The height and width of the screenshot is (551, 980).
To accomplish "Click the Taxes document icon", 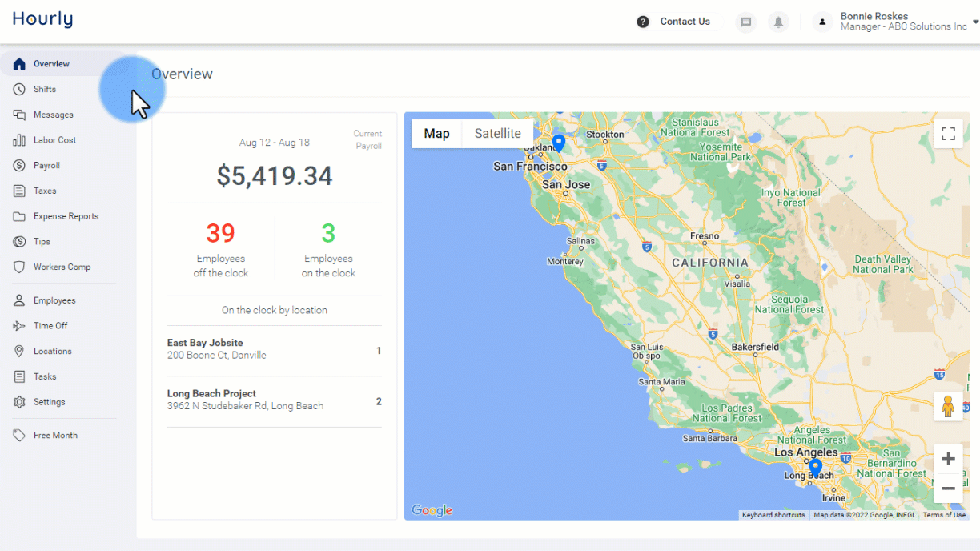I will [x=19, y=191].
